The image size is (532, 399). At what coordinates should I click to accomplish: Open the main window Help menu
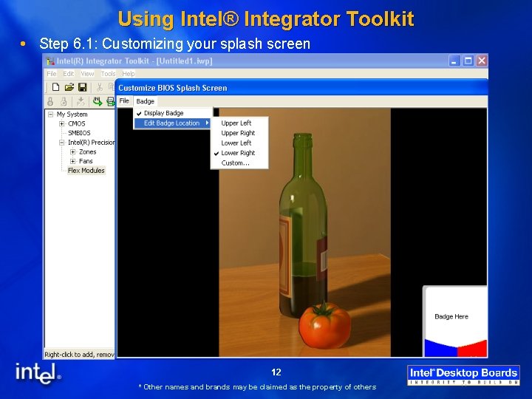pos(129,74)
